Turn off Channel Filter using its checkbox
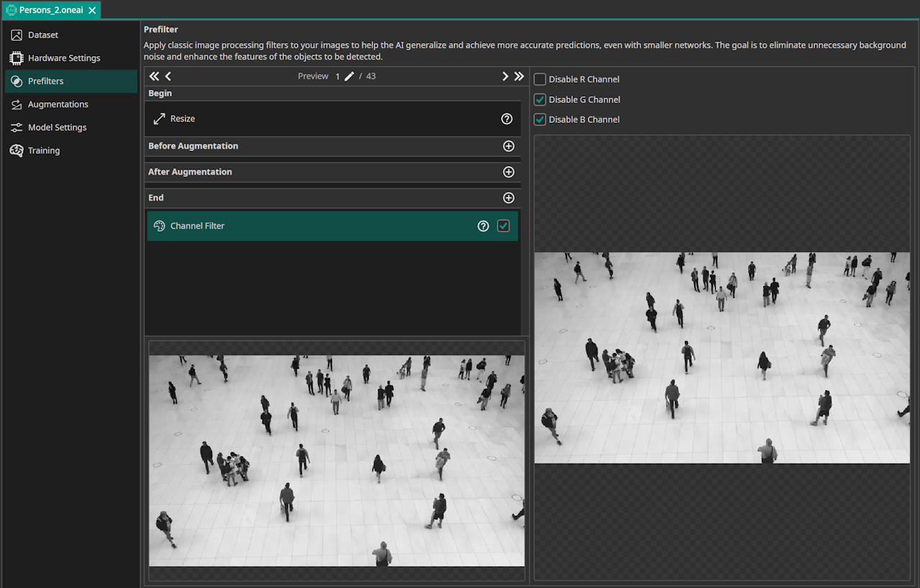The width and height of the screenshot is (920, 588). coord(503,226)
